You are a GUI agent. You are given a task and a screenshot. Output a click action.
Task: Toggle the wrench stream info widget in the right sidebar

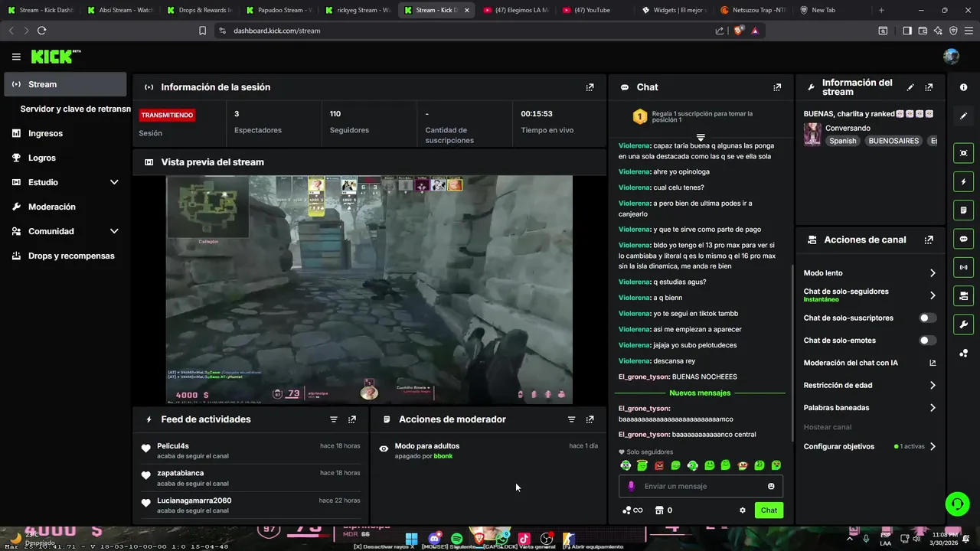point(963,324)
